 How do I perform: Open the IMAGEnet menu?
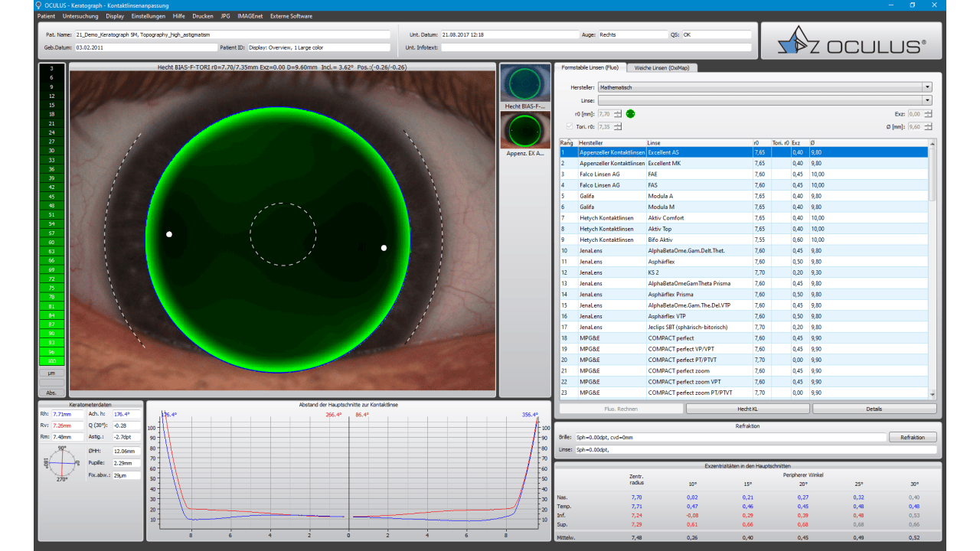click(250, 15)
